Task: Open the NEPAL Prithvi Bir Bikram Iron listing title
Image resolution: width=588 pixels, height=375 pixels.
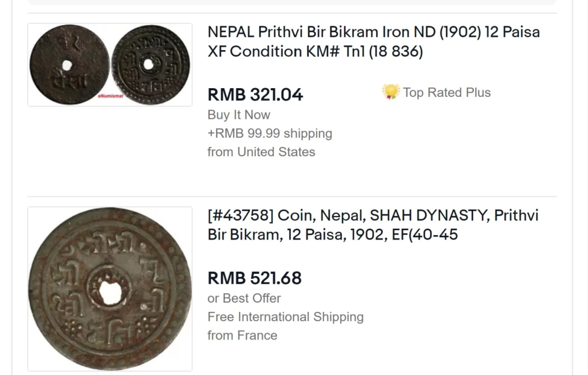Action: pos(374,41)
